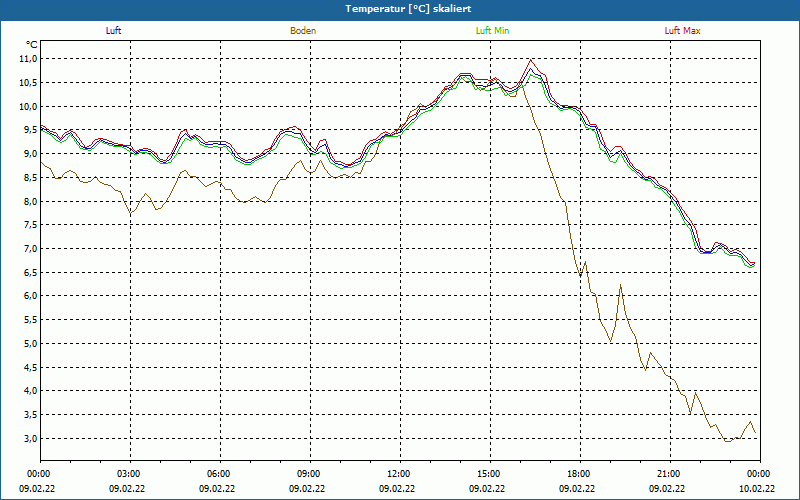This screenshot has width=800, height=500.
Task: Click the 9,5 y-axis value
Action: click(31, 130)
